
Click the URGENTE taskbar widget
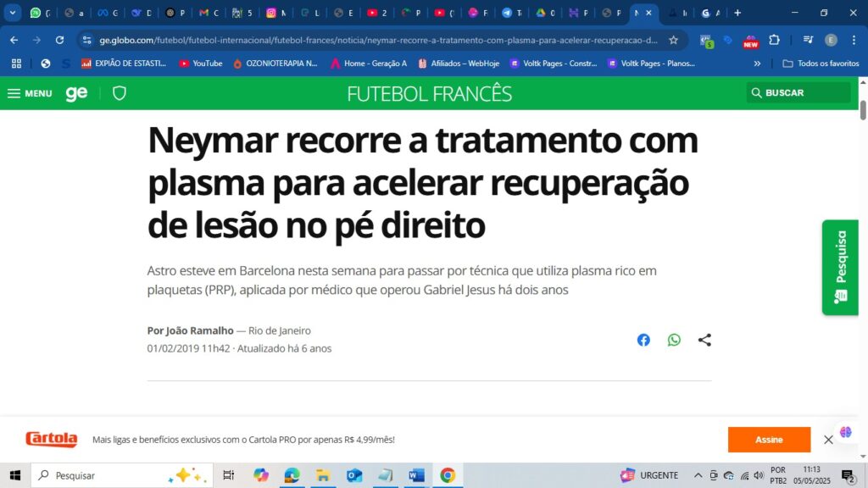(648, 475)
